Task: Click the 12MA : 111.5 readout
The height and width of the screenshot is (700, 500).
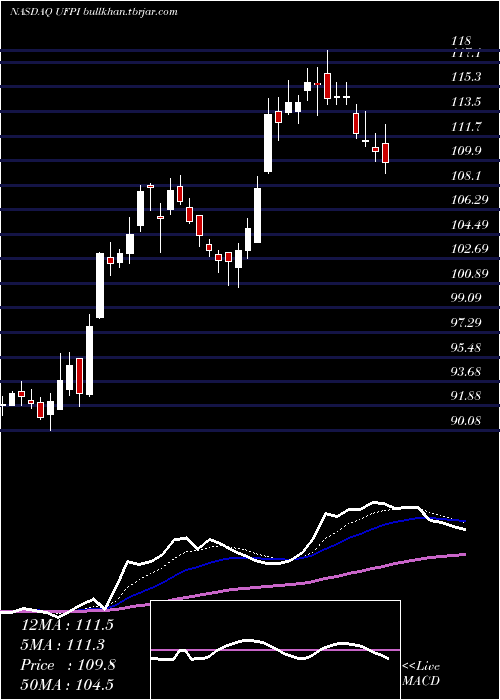Action: coord(67,625)
